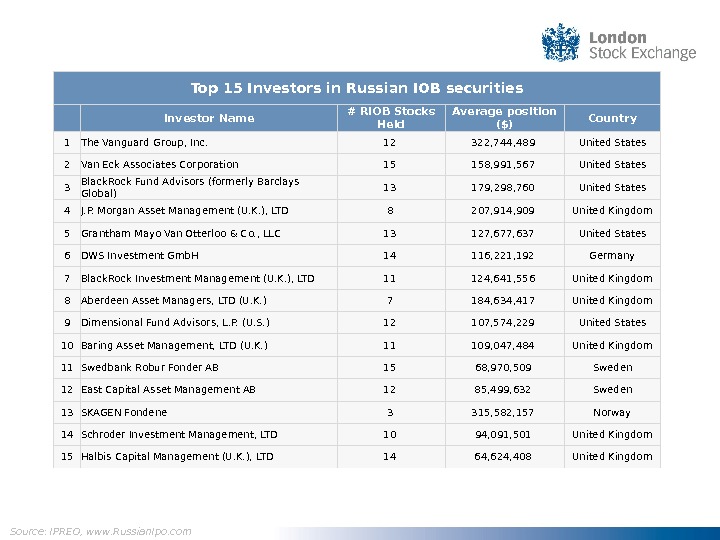Click the 'Average position ($)' column header
The width and height of the screenshot is (720, 540).
pyautogui.click(x=504, y=118)
